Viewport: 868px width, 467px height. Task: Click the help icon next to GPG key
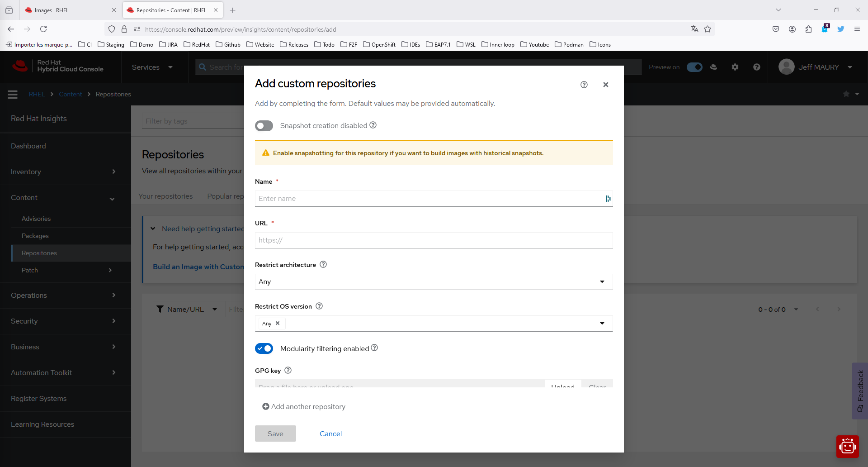coord(288,370)
